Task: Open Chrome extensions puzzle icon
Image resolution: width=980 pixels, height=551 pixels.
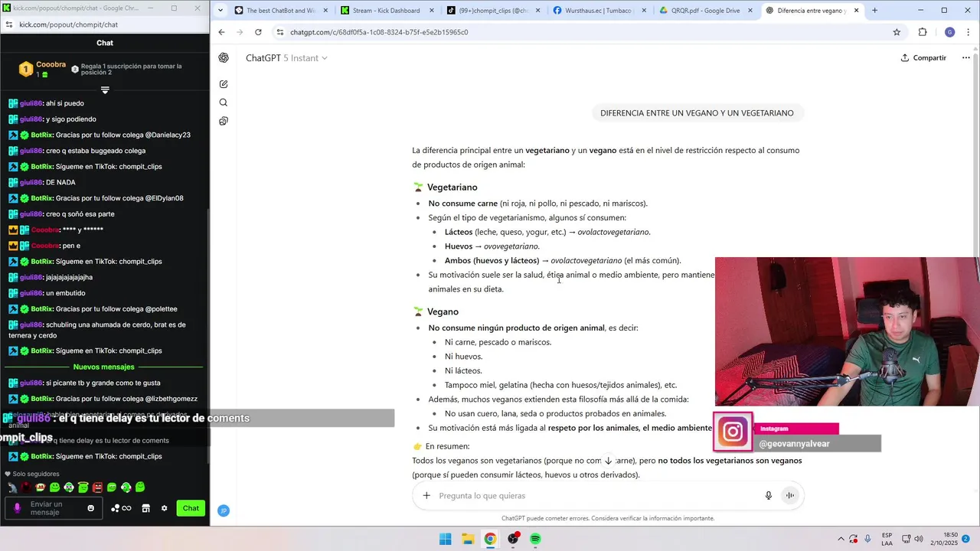Action: tap(923, 32)
